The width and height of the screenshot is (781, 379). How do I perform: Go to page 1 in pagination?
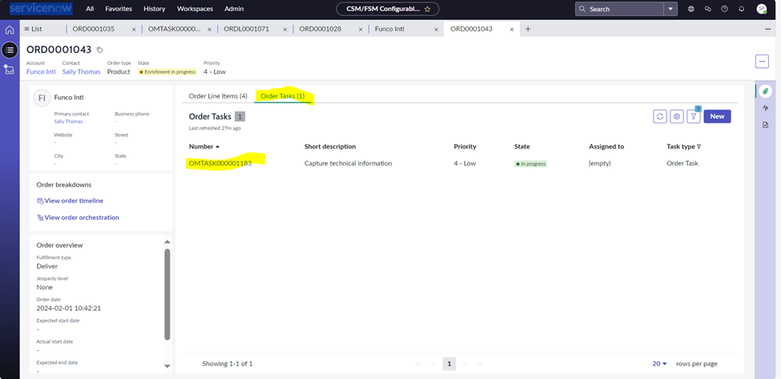pyautogui.click(x=449, y=364)
